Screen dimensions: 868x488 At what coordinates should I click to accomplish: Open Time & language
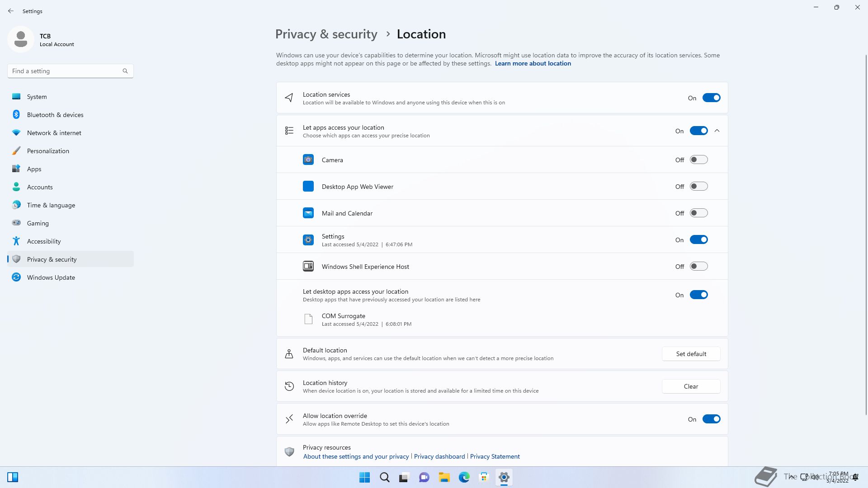click(71, 205)
